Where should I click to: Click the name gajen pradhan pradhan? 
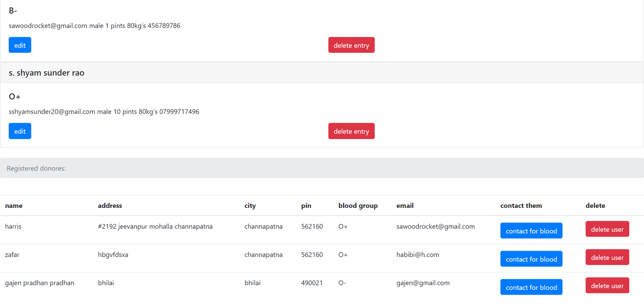(39, 283)
